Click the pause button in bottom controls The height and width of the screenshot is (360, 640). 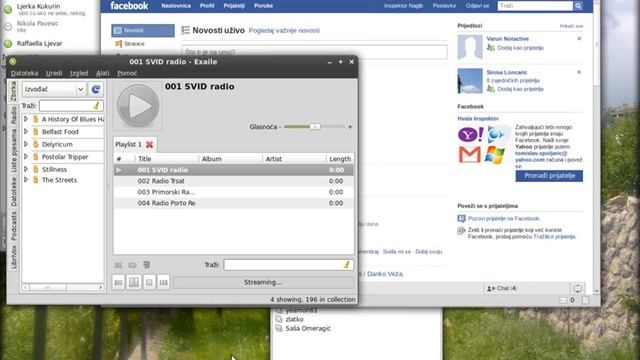(x=134, y=282)
